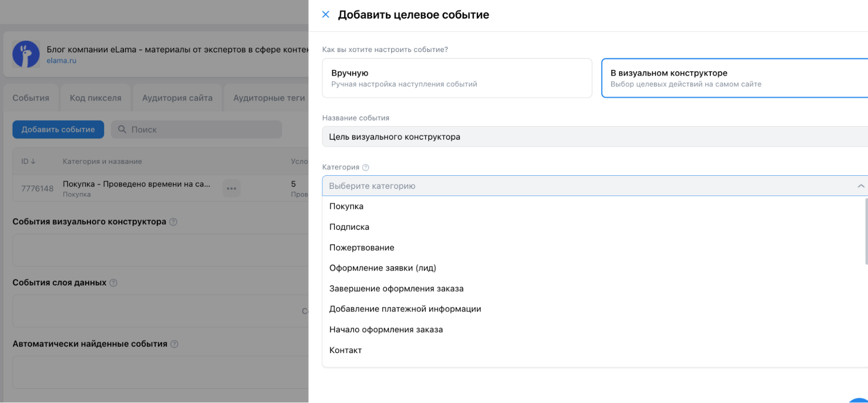Choose Контакт from the category list
Screen dimensions: 868x403
click(345, 350)
